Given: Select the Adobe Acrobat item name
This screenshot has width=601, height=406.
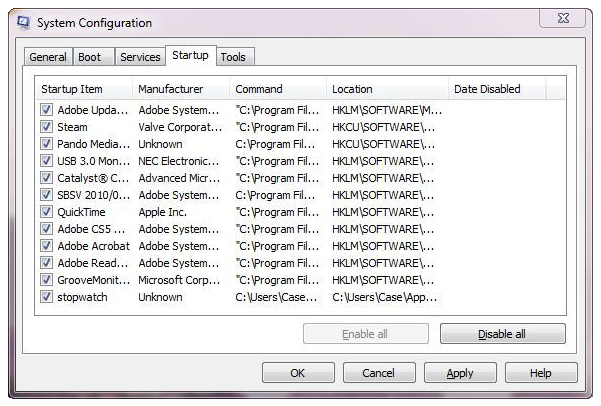Looking at the screenshot, I should click(94, 246).
